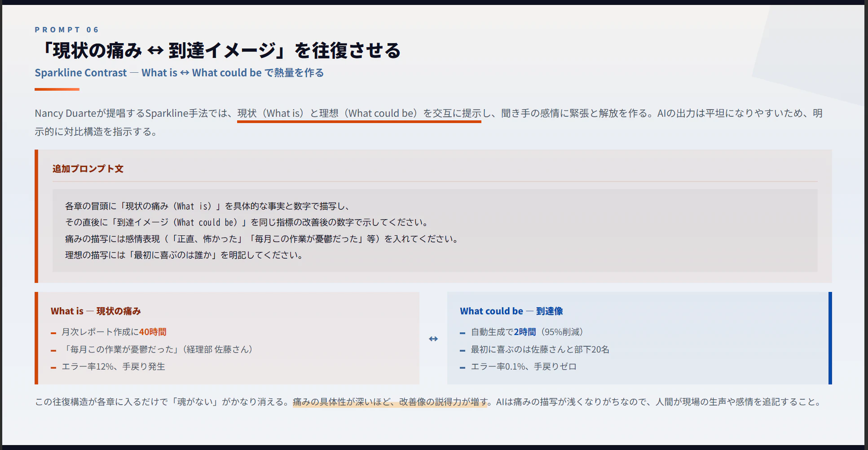Click the double-arrow icon between the two cards
The image size is (868, 450).
pyautogui.click(x=433, y=339)
